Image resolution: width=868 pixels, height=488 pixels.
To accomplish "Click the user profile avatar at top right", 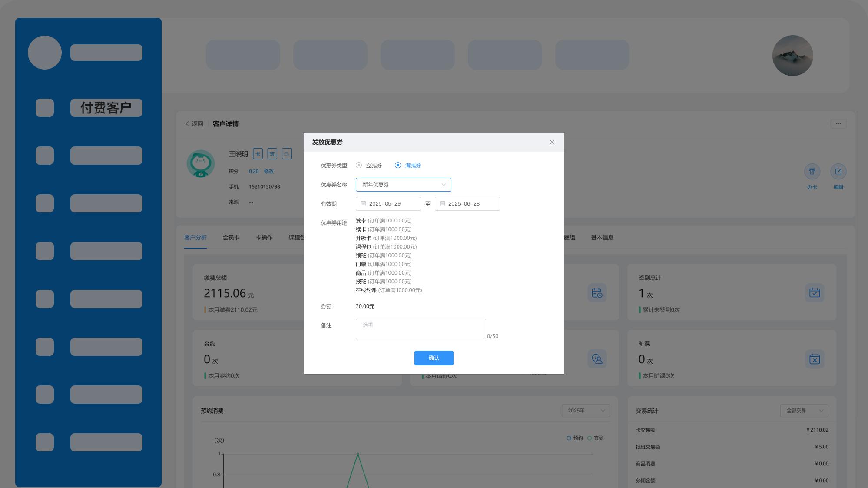I will pos(792,56).
